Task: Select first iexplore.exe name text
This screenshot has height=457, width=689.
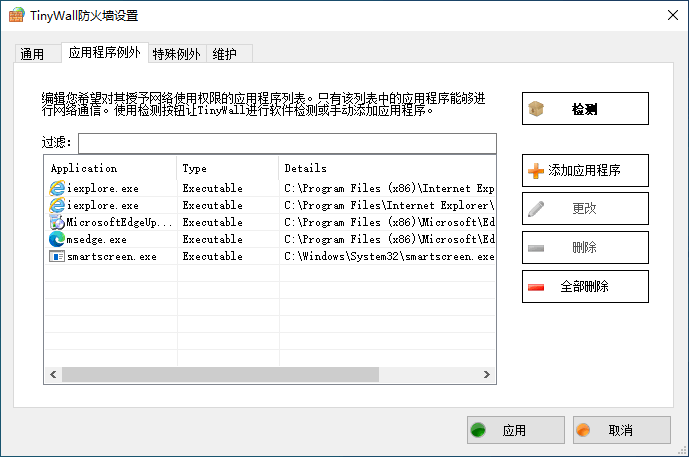Action: [103, 189]
